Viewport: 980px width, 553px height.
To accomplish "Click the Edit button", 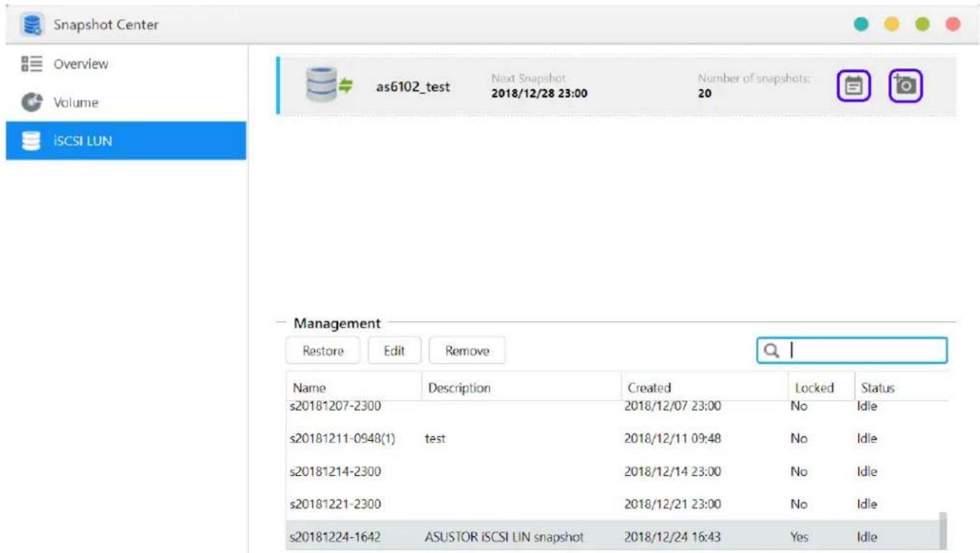I will 394,350.
